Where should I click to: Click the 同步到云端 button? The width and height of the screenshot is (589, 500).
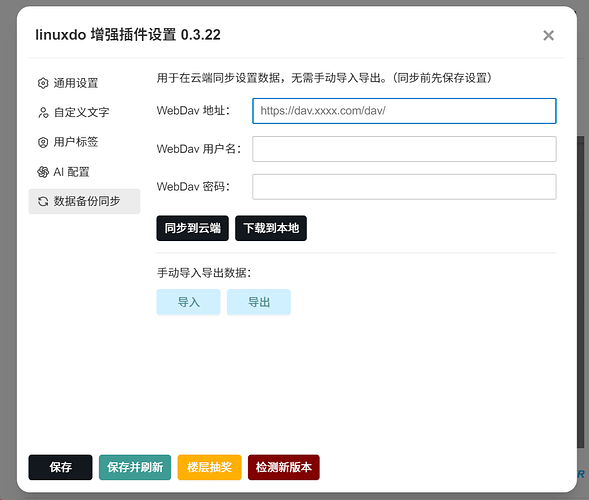[x=192, y=228]
